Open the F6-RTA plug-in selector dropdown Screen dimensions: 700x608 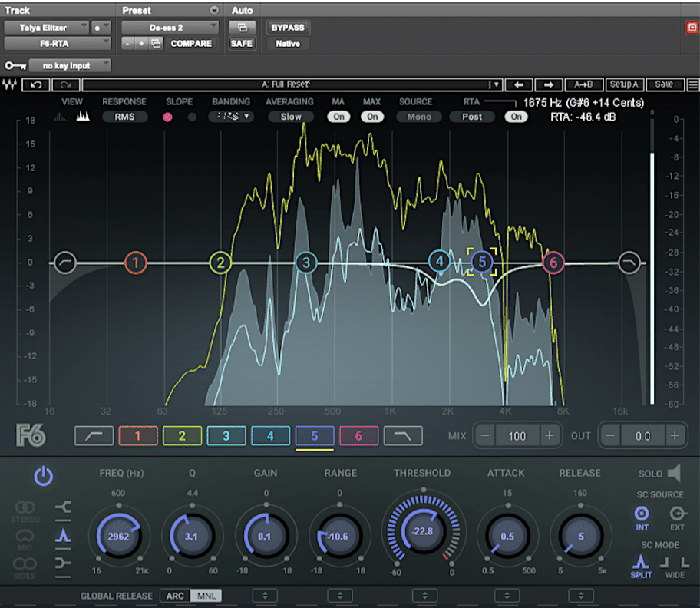(57, 43)
